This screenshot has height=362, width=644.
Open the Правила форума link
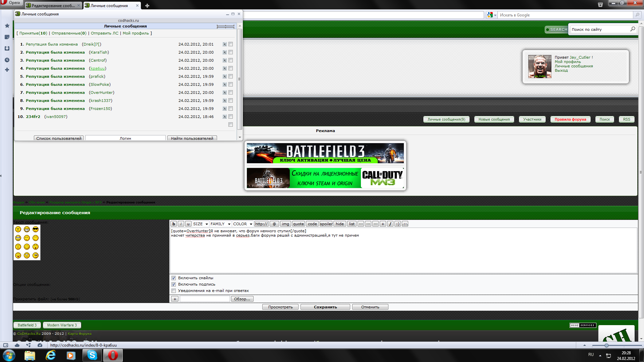point(571,119)
